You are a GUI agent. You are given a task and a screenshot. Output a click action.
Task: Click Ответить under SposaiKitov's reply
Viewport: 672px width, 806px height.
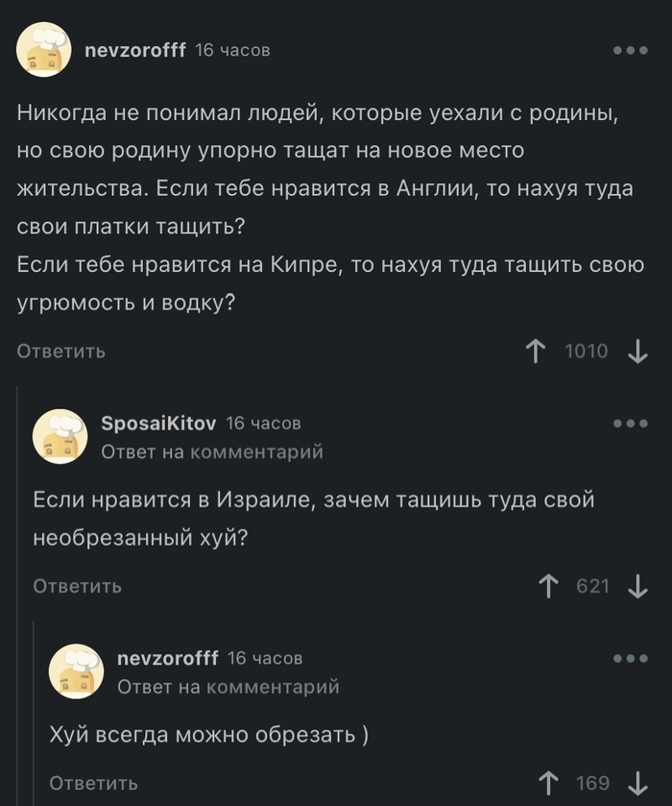[x=75, y=586]
